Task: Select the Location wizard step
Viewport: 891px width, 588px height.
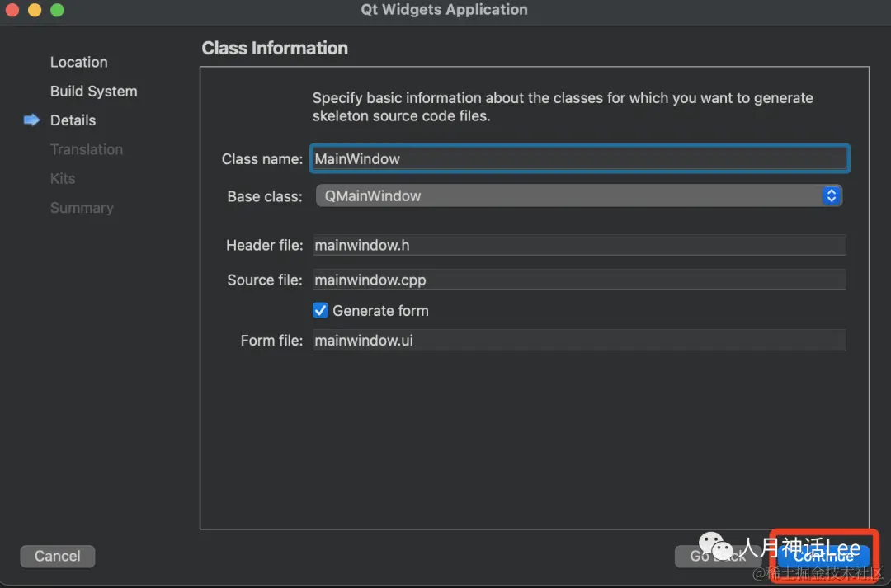Action: click(79, 62)
